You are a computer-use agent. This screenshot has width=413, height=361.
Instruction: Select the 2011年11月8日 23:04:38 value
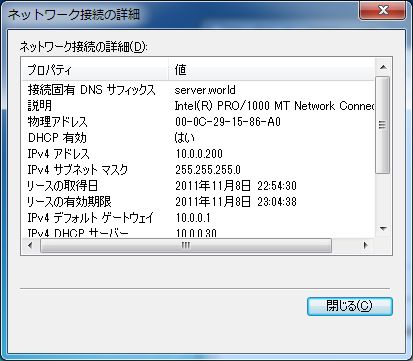pos(236,202)
